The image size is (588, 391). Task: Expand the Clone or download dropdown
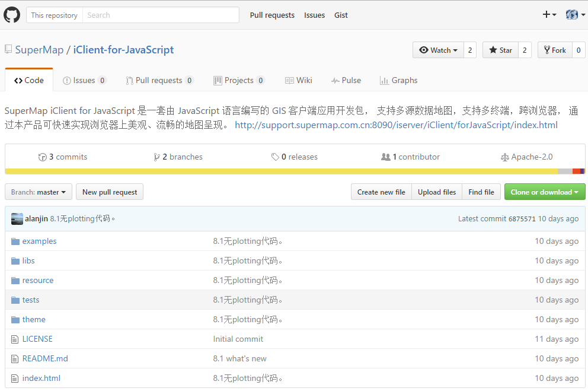pyautogui.click(x=545, y=192)
